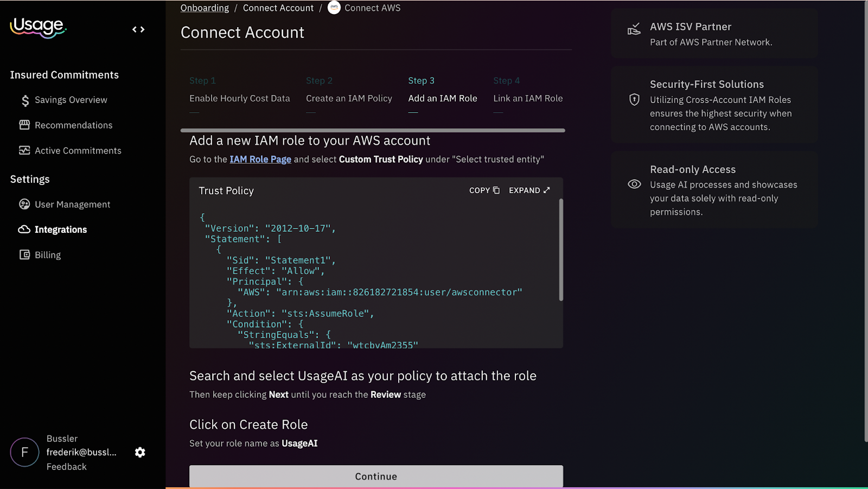
Task: Click the Active Commitments chart icon
Action: click(x=24, y=150)
